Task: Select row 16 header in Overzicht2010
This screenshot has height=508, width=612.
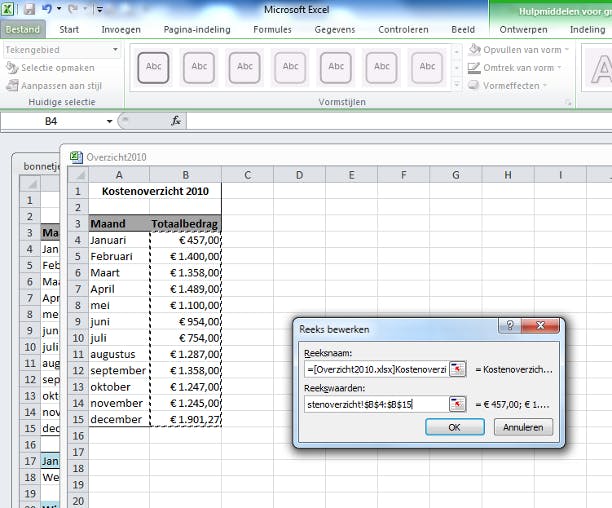Action: pos(78,436)
